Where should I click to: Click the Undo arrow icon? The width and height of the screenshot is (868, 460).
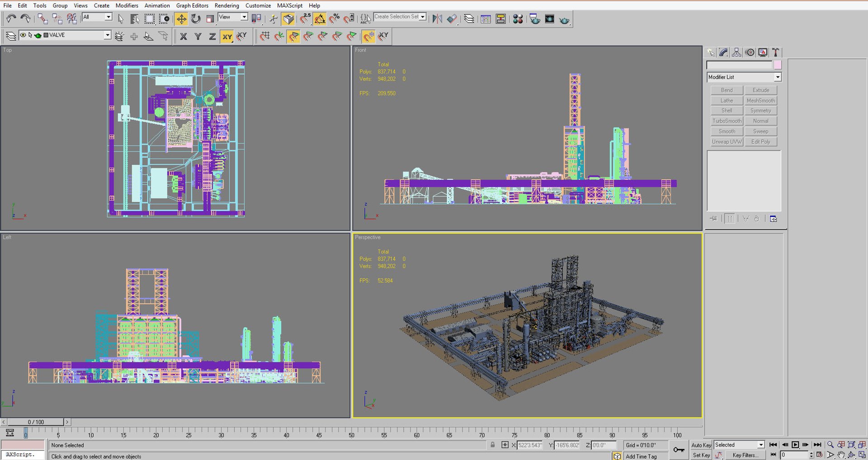pyautogui.click(x=11, y=19)
